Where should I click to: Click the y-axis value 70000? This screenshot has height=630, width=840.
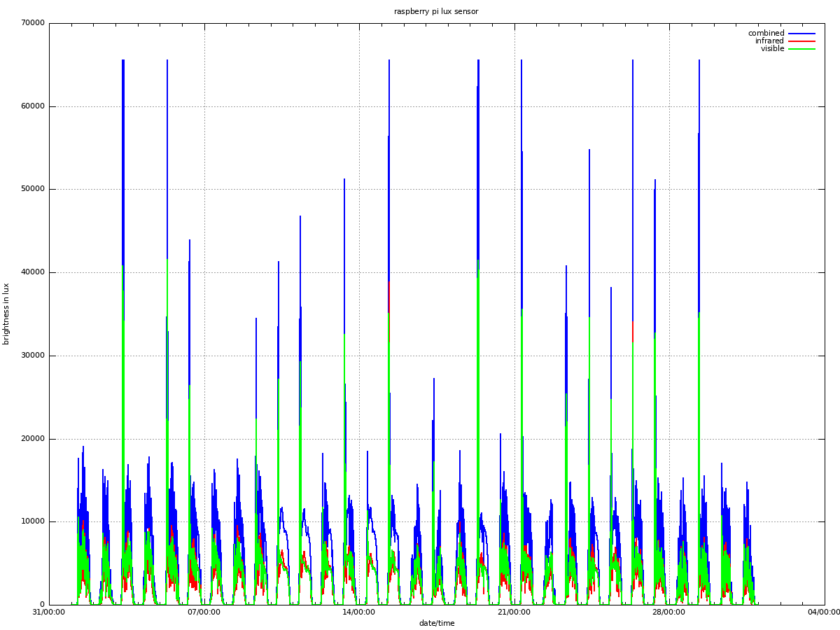click(34, 23)
